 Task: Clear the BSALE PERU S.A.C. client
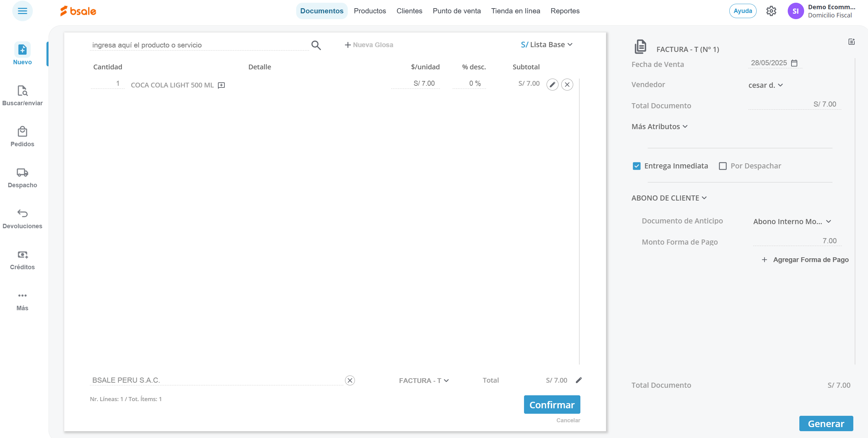click(350, 380)
